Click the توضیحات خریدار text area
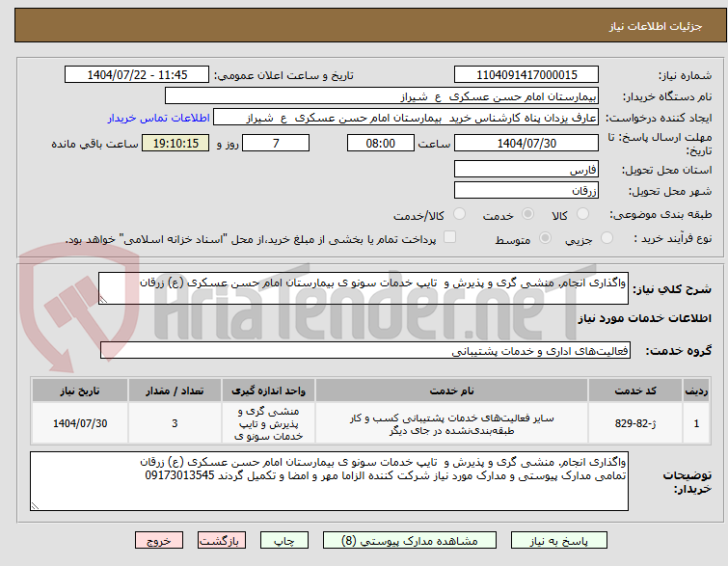 pyautogui.click(x=329, y=481)
